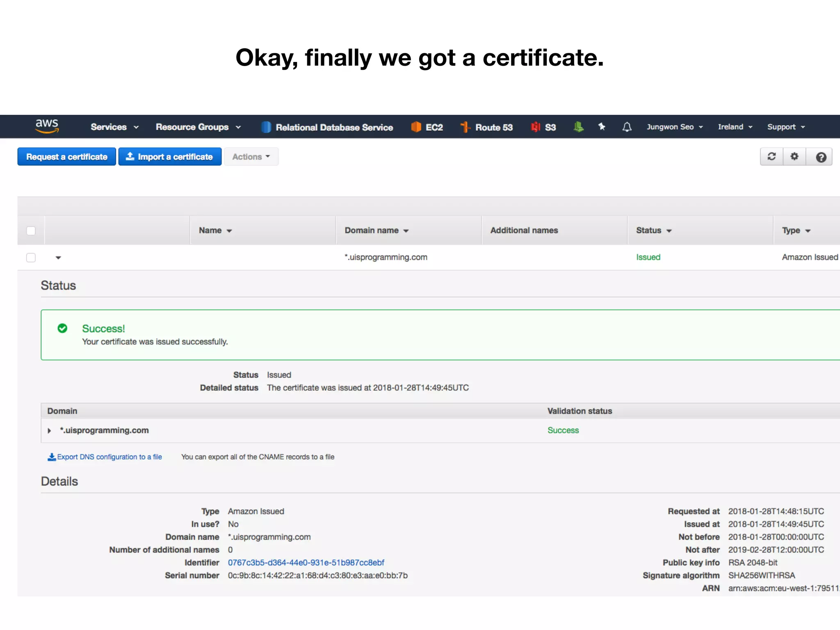This screenshot has height=630, width=840.
Task: Open the Support menu
Action: pos(786,127)
